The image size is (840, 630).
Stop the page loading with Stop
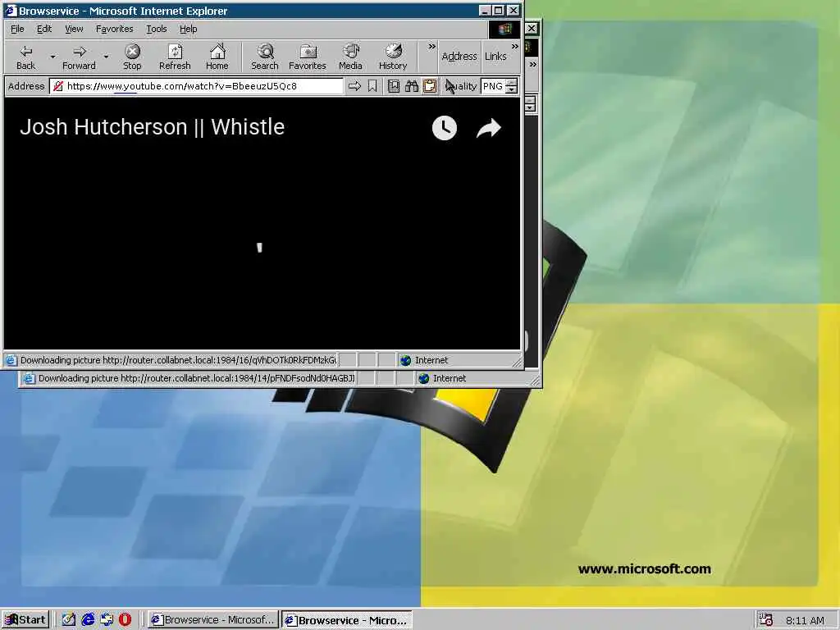(x=132, y=57)
